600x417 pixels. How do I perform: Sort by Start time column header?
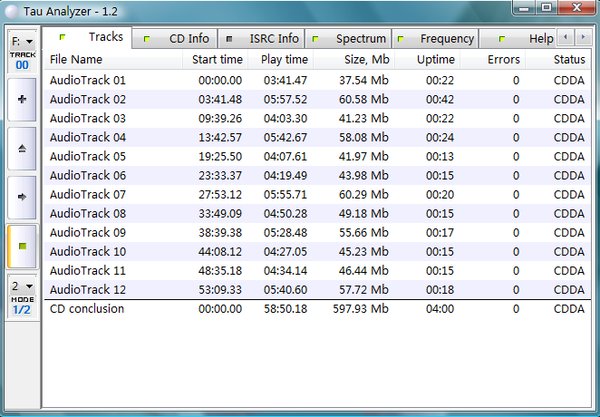(215, 60)
